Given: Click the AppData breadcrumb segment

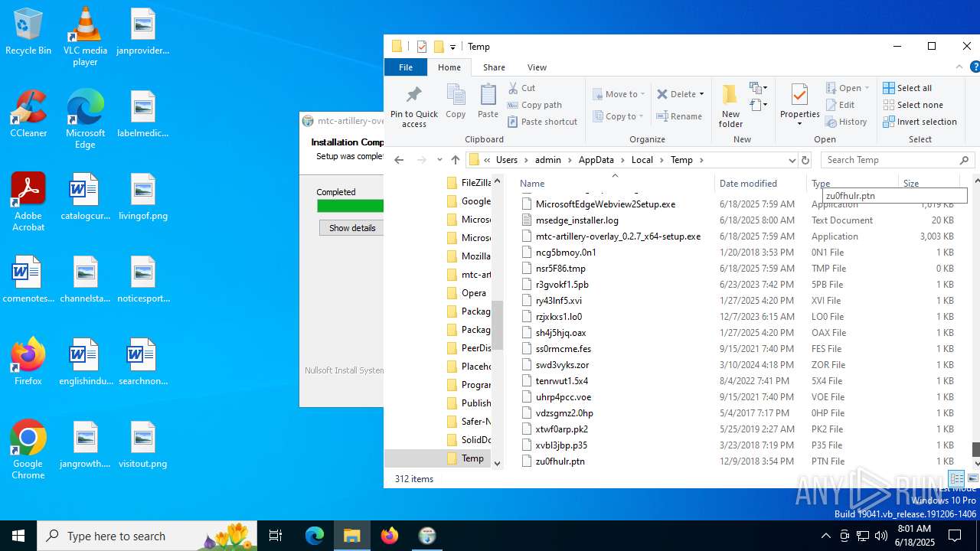Looking at the screenshot, I should pyautogui.click(x=596, y=160).
